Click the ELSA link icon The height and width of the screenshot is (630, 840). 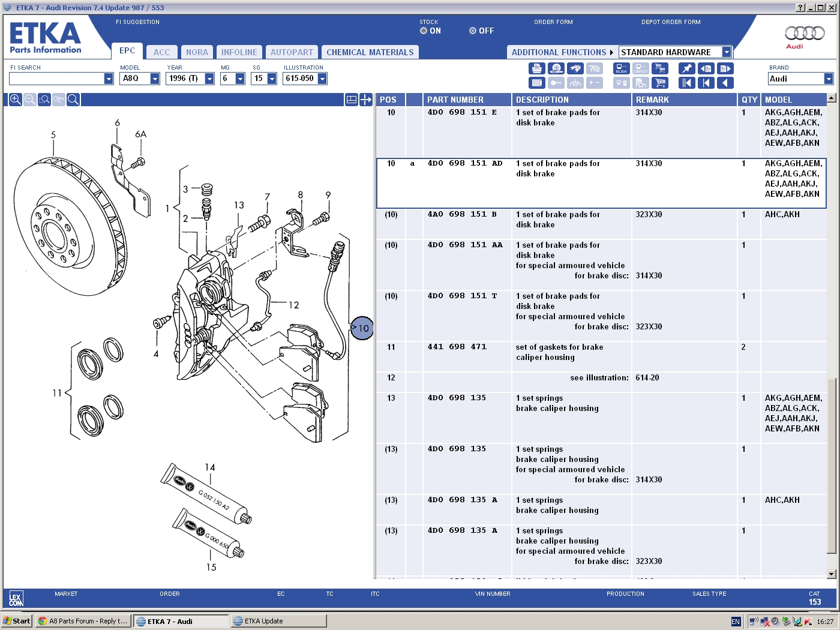[622, 68]
